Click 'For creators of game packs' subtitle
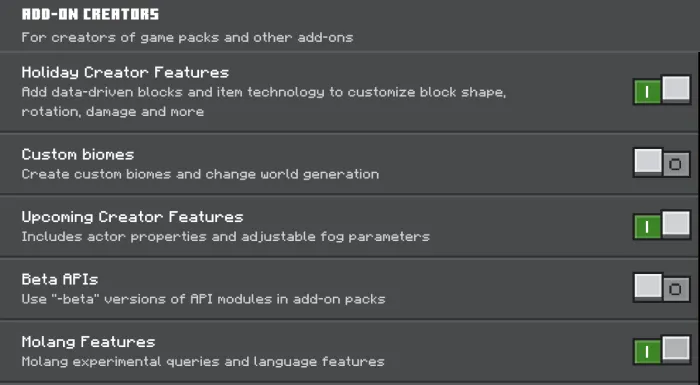This screenshot has width=700, height=385. [x=187, y=38]
